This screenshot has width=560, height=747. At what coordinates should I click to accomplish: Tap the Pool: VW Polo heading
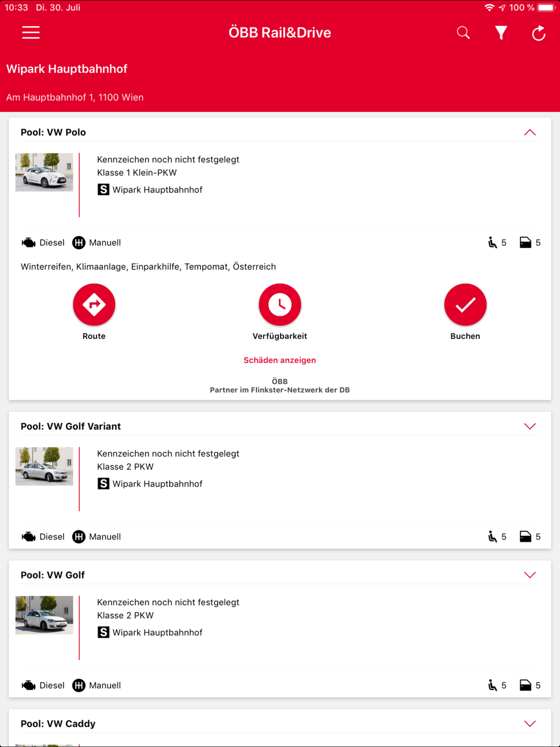[x=53, y=132]
